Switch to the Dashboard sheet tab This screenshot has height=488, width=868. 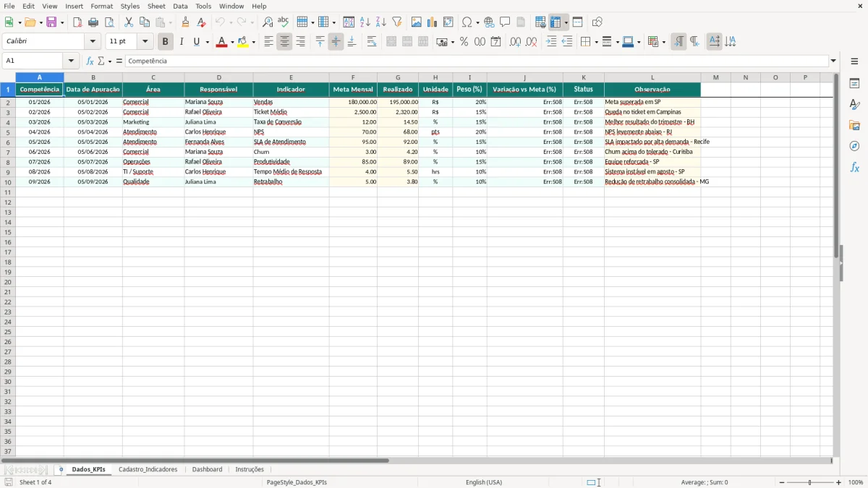click(207, 469)
